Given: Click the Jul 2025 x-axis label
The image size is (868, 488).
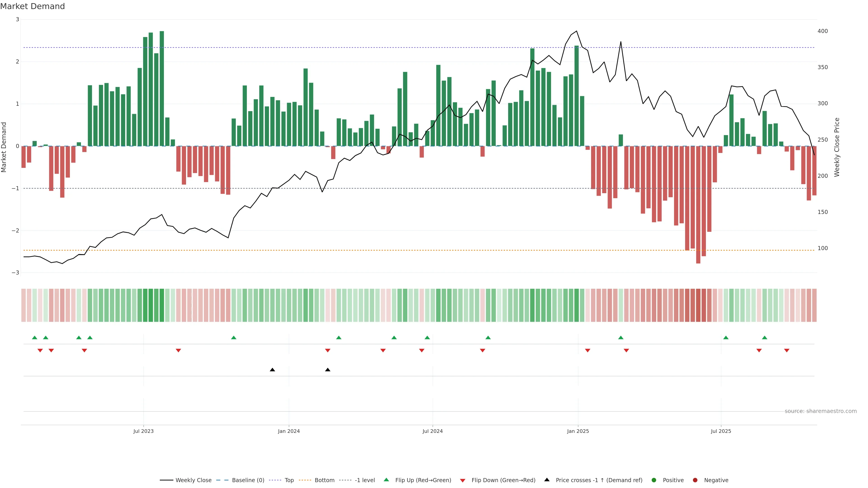Looking at the screenshot, I should (721, 431).
